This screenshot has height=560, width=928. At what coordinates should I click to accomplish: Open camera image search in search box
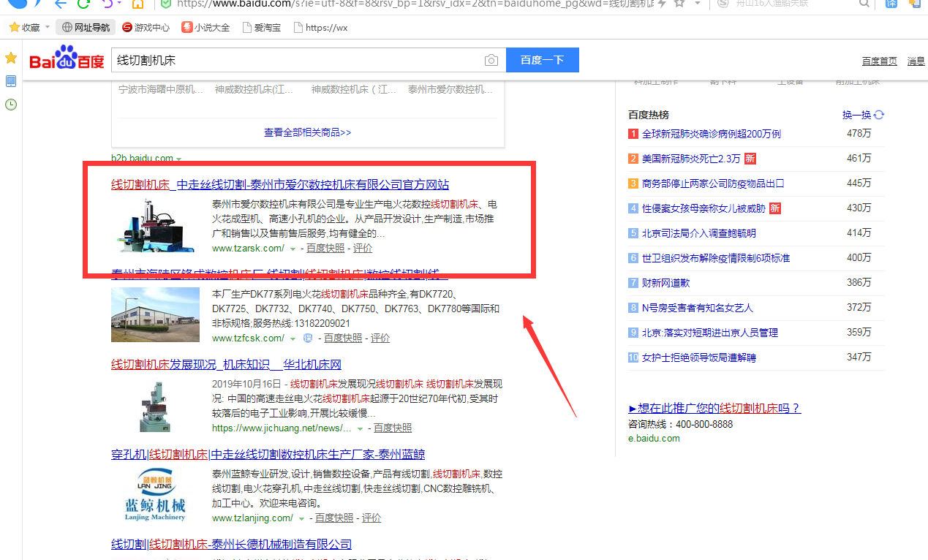[491, 60]
